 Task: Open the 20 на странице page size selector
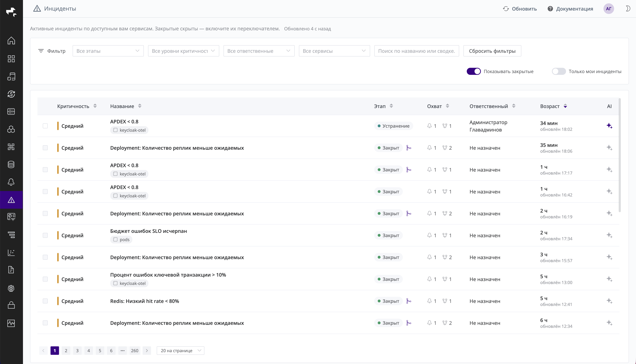tap(180, 351)
